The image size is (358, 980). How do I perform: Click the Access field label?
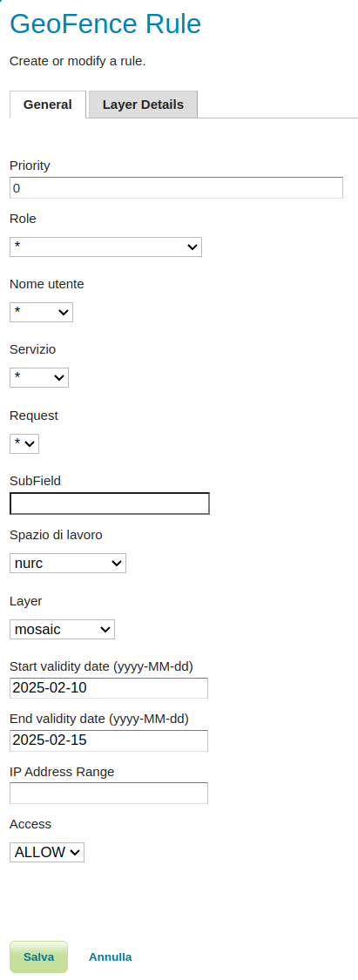coord(30,824)
